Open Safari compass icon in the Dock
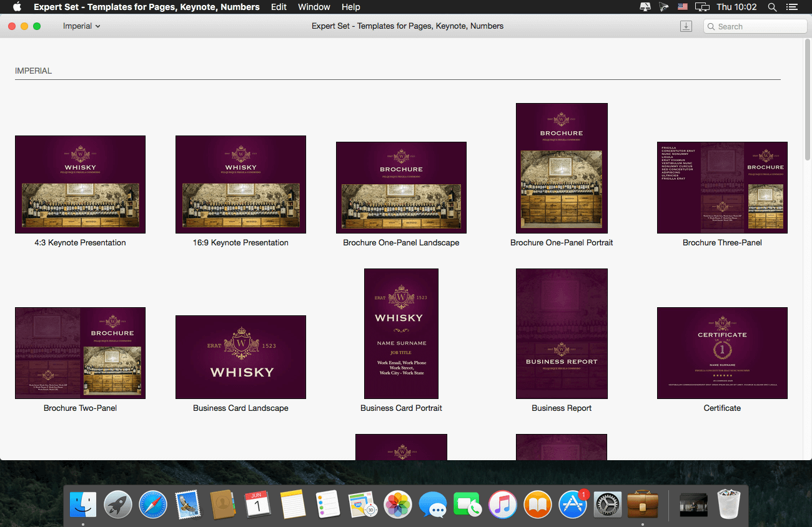This screenshot has height=527, width=812. 153,505
